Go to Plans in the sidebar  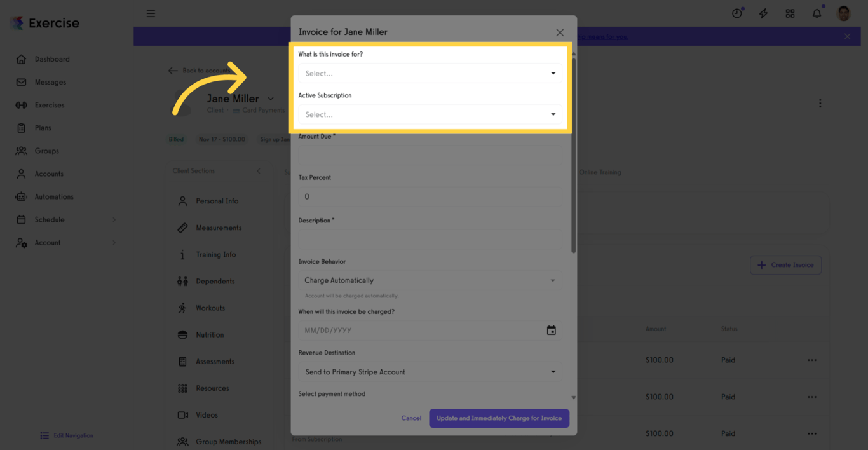(x=43, y=128)
